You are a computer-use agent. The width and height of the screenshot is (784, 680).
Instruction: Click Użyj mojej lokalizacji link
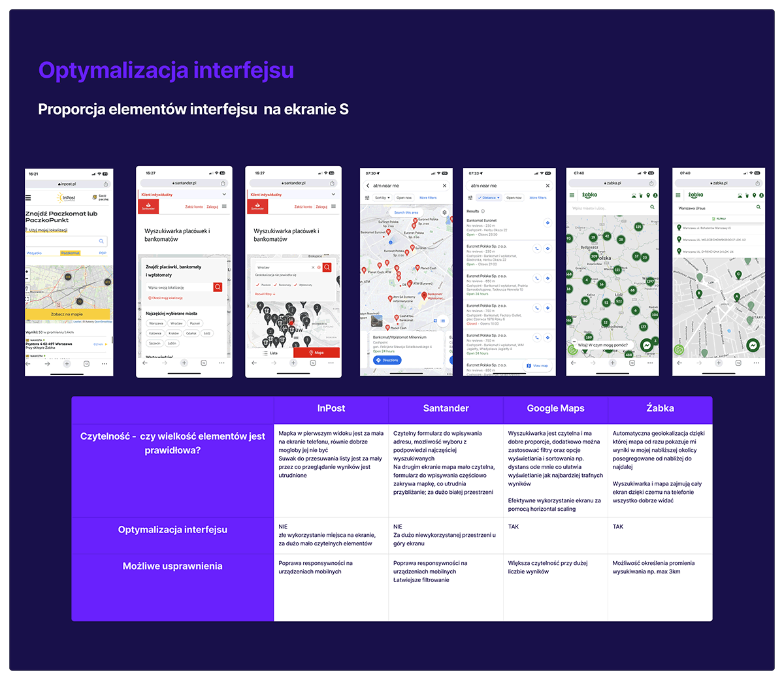(47, 230)
